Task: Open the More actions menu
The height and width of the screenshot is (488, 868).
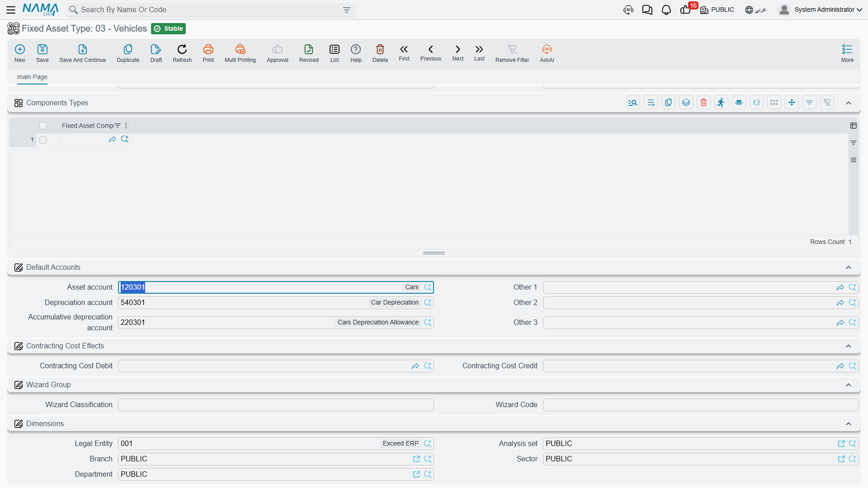Action: (x=847, y=53)
